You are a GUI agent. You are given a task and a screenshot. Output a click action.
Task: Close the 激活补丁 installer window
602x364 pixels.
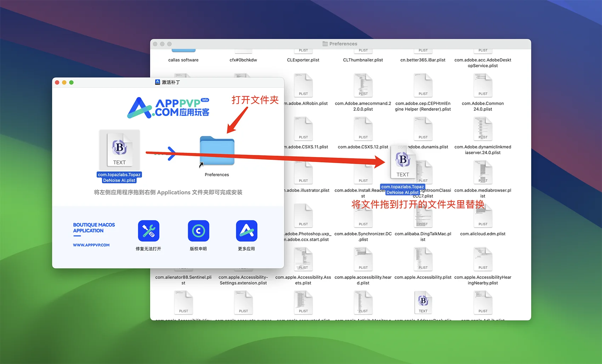(x=57, y=82)
